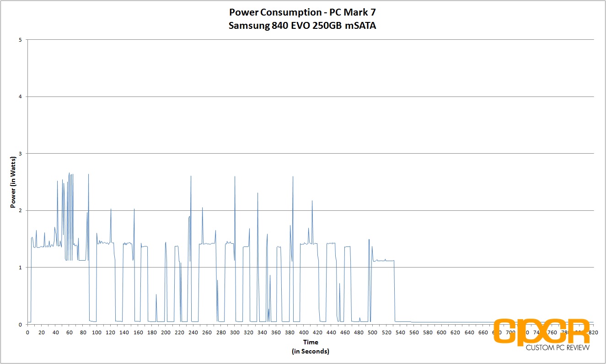The image size is (606, 364).
Task: Click the time axis tick label '660'
Action: click(x=483, y=332)
